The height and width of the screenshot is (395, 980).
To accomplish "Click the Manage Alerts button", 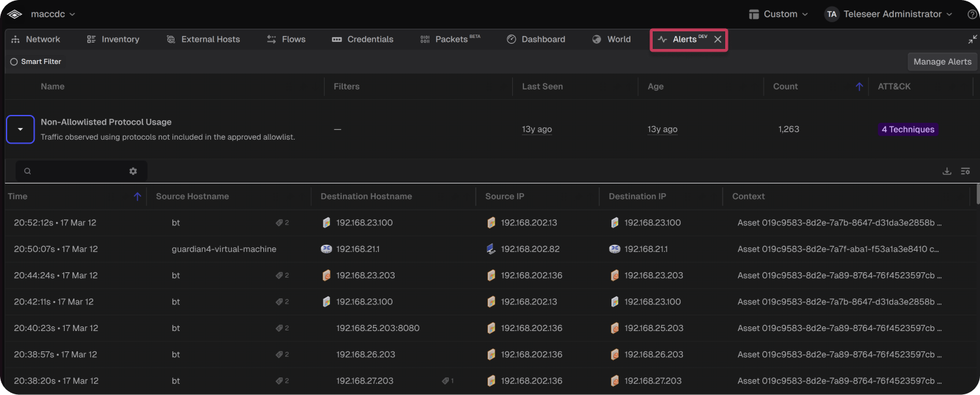I will coord(942,61).
